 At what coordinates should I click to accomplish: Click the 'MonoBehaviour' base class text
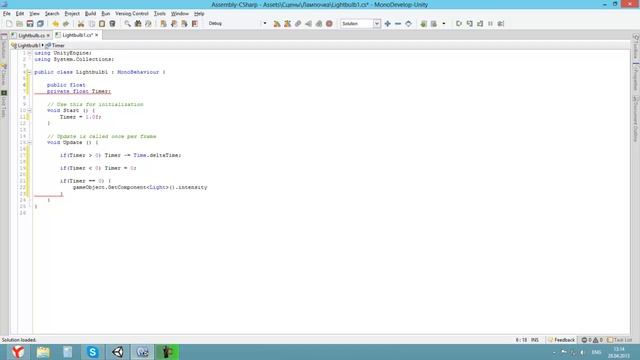(x=138, y=72)
